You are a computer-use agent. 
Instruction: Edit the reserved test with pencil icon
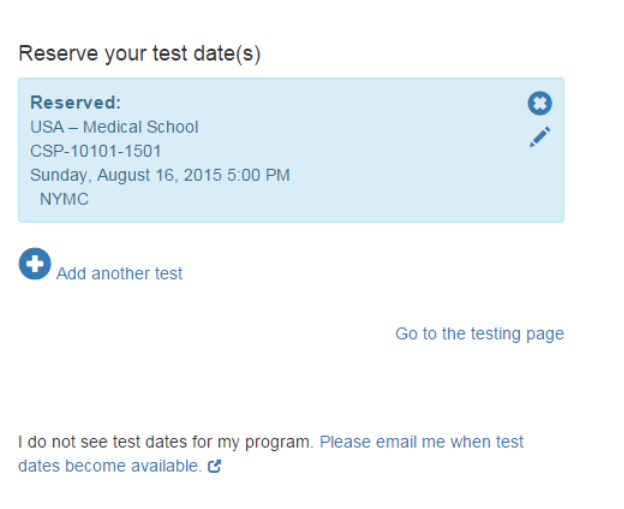click(x=540, y=138)
